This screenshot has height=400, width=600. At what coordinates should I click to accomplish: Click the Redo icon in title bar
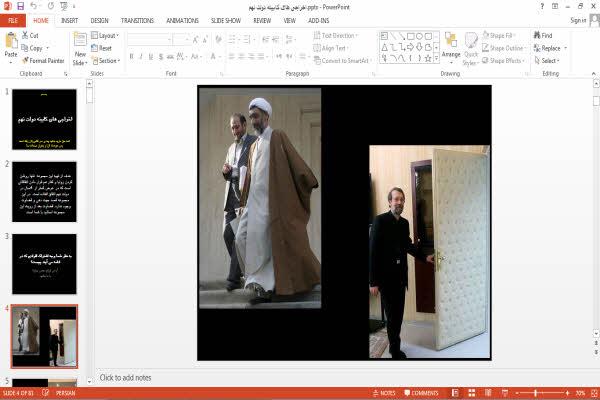click(x=51, y=6)
